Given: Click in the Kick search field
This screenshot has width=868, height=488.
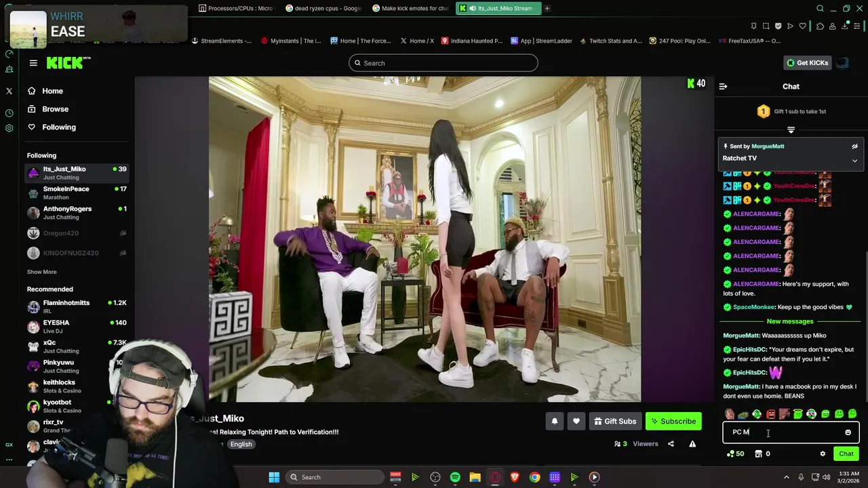Looking at the screenshot, I should (x=443, y=63).
